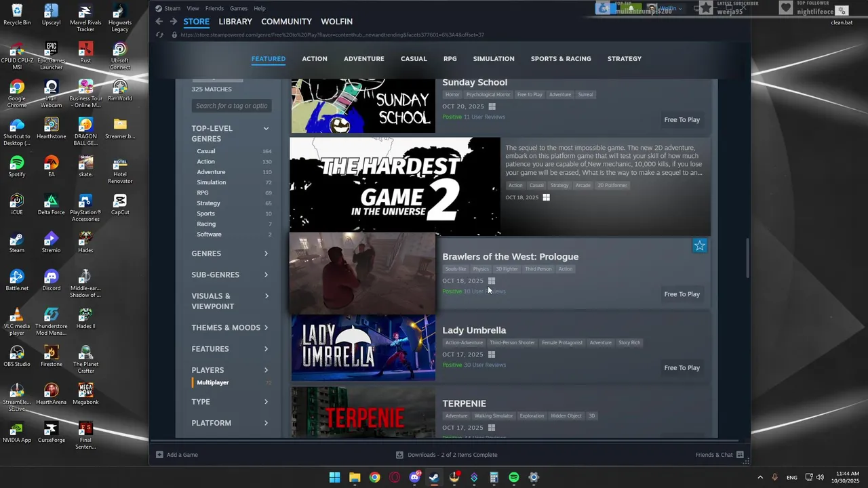
Task: Filter by Software in sidebar
Action: point(209,235)
